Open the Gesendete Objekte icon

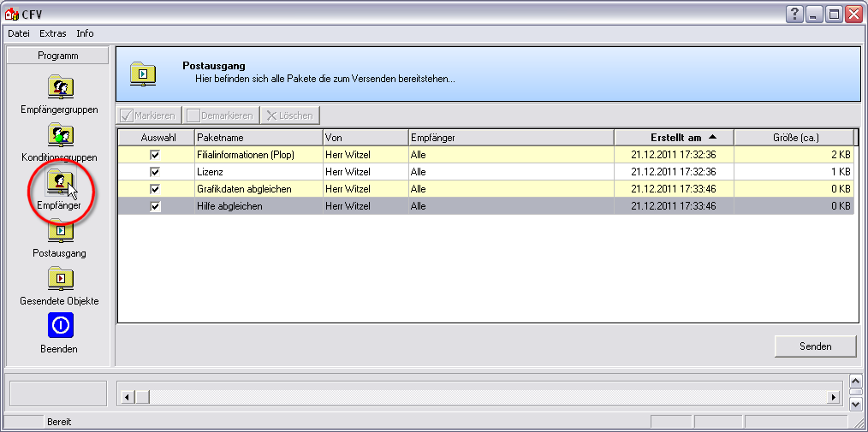point(59,278)
